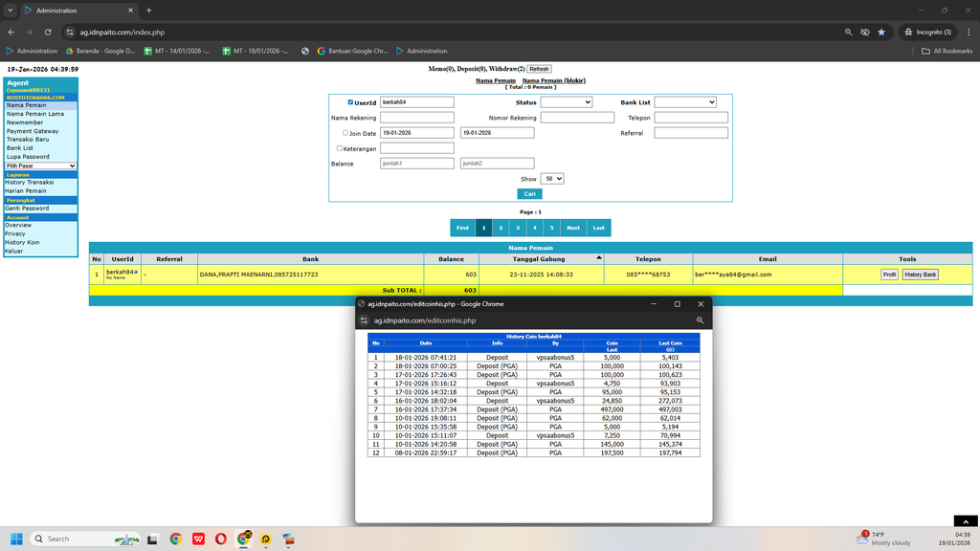Open a new browser tab with plus icon

(x=148, y=10)
